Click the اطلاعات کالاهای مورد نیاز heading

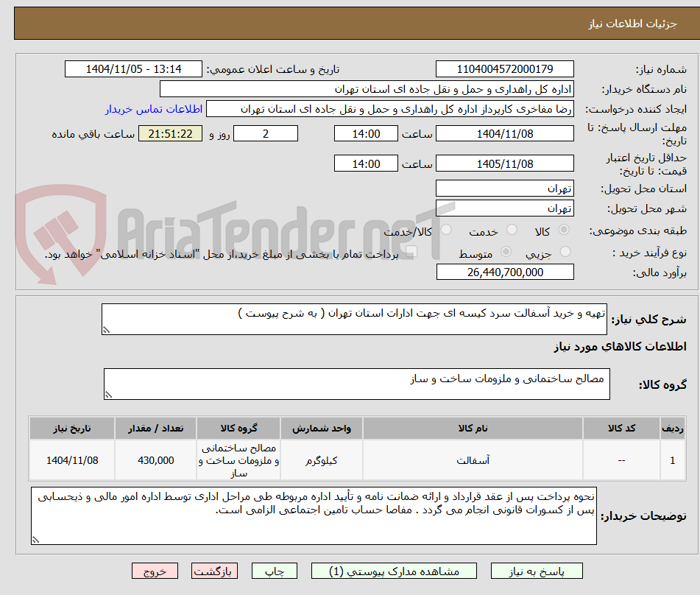[620, 347]
